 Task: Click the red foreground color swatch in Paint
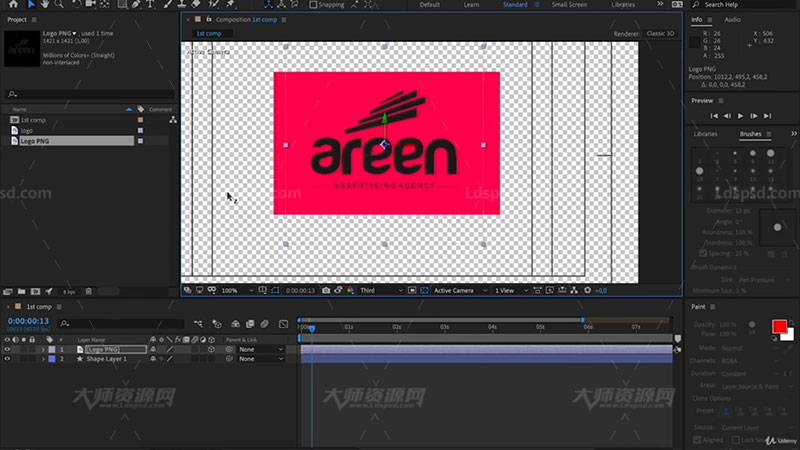pos(779,326)
